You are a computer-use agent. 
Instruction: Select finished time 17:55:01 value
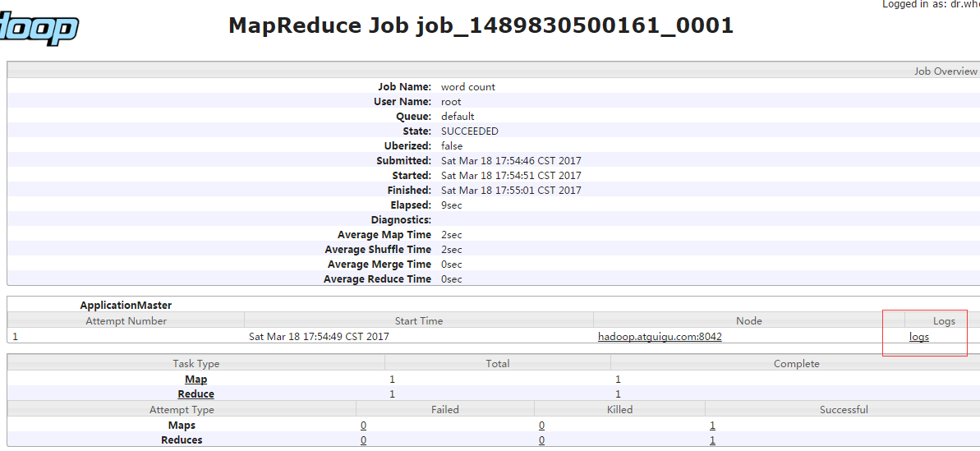(x=511, y=191)
